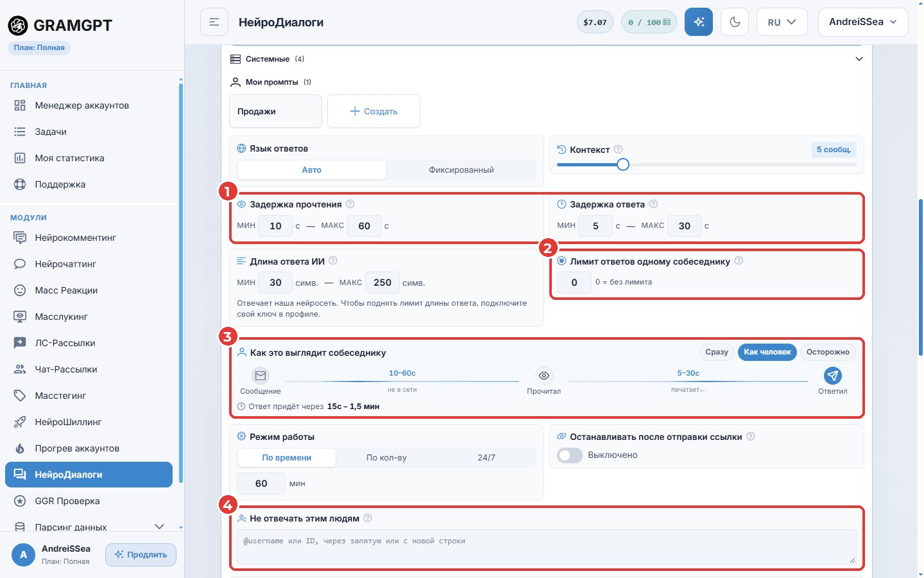Viewport: 924px width, 578px height.
Task: Open help icon beside Лимит ответов одному собеседнику
Action: click(739, 261)
